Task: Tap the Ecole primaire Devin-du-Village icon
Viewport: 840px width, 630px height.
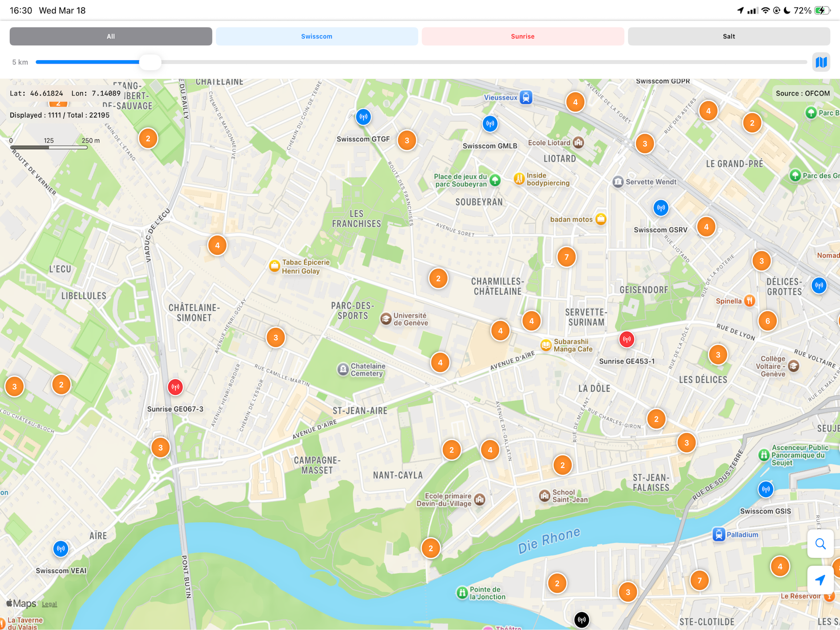Action: coord(480,499)
